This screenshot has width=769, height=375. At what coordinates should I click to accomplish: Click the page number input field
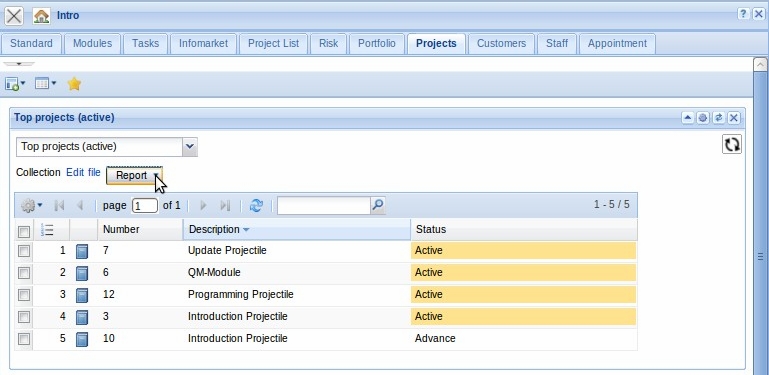click(145, 205)
